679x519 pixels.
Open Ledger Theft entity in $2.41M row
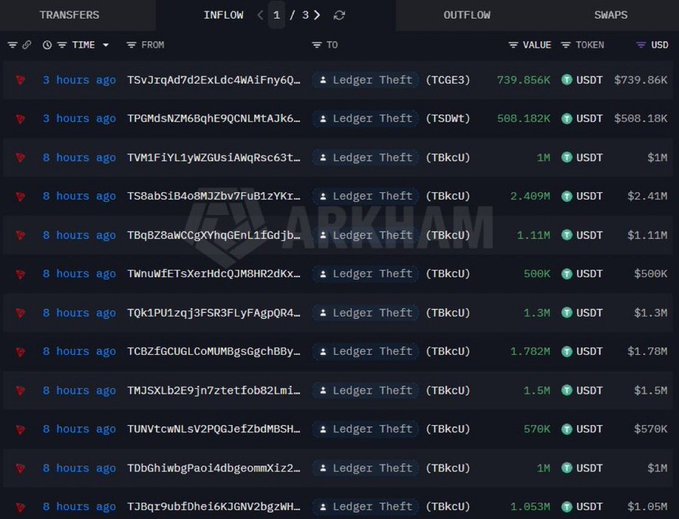366,196
